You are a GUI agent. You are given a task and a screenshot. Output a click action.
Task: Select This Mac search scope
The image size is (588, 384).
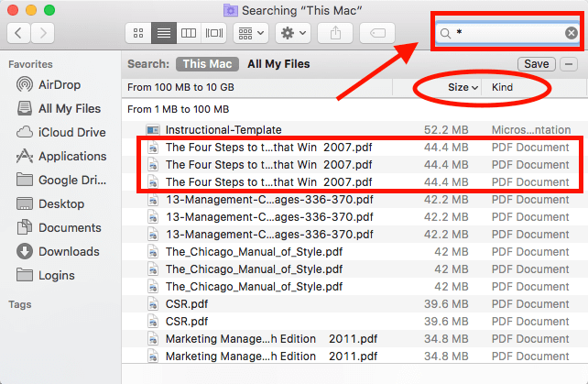point(207,64)
